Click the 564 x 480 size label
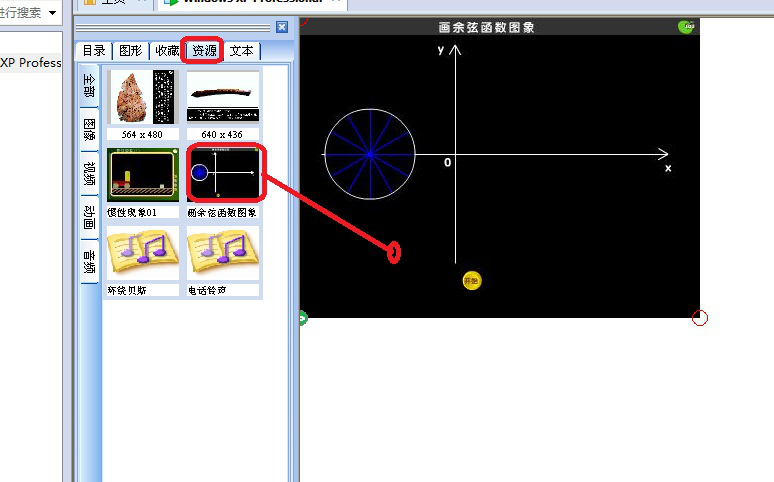 tap(142, 134)
